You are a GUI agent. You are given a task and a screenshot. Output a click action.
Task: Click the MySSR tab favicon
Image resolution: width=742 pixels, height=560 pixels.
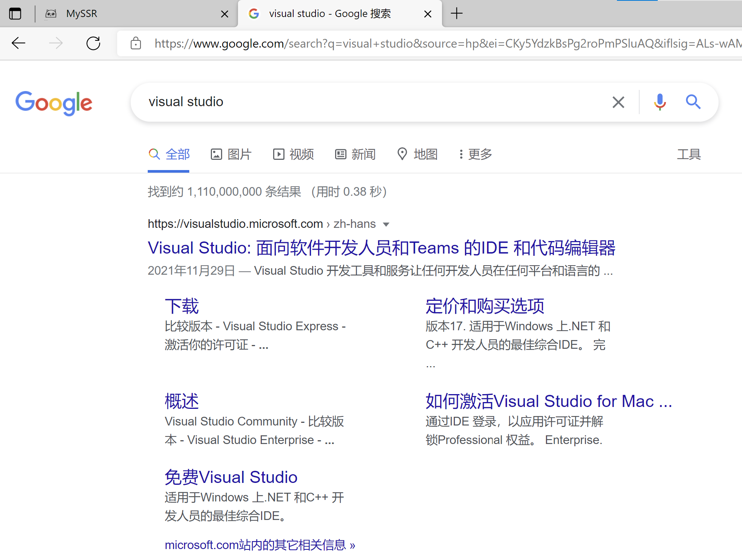pyautogui.click(x=51, y=14)
